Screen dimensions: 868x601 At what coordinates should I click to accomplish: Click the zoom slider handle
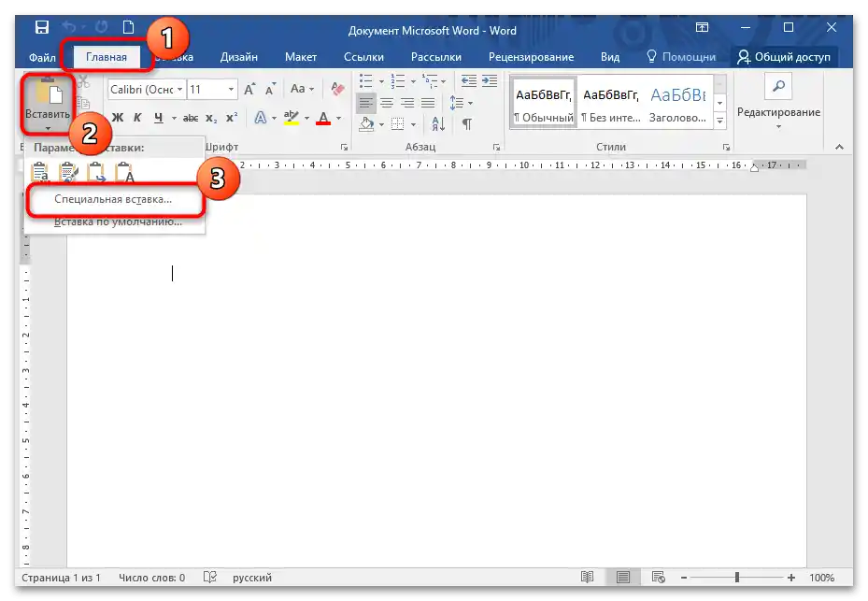tap(737, 578)
